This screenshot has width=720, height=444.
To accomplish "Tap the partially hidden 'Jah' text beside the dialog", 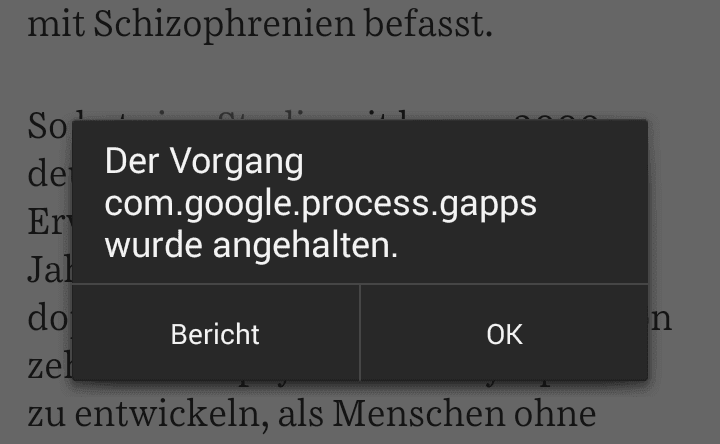I will coord(50,270).
